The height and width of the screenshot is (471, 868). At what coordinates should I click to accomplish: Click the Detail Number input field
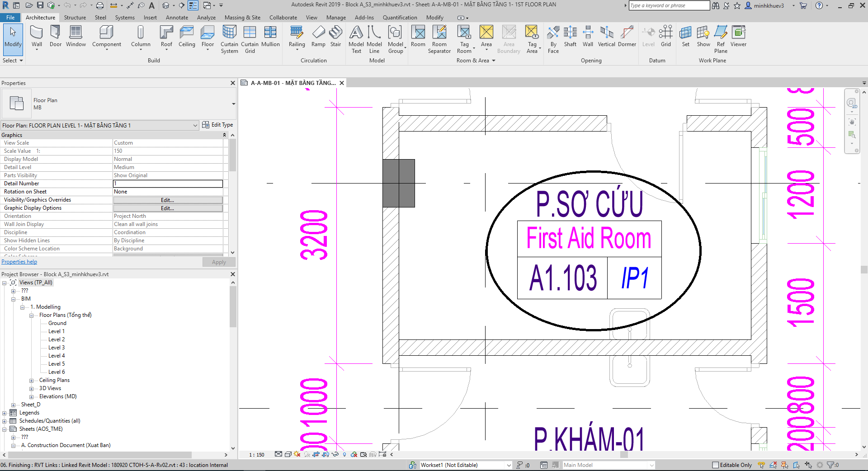[168, 184]
